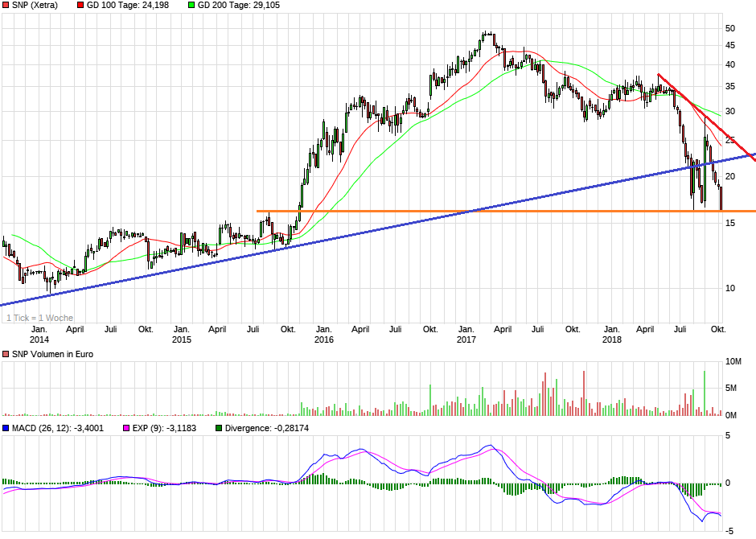The image size is (756, 539).
Task: Click the price label 15 near orange support line
Action: coord(730,223)
